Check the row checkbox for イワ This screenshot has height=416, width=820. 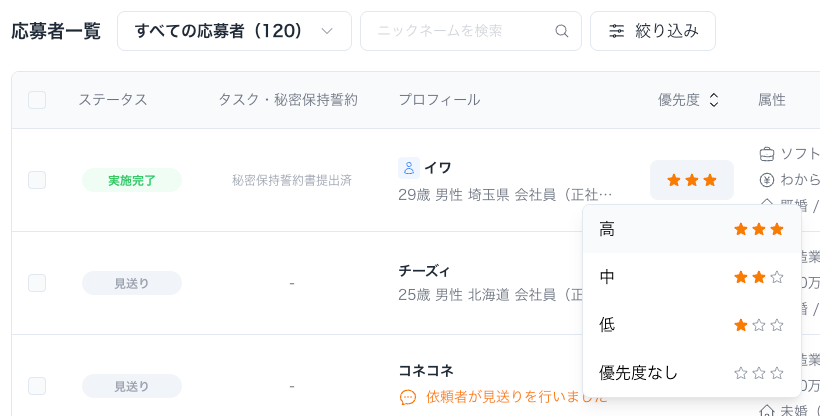[37, 180]
